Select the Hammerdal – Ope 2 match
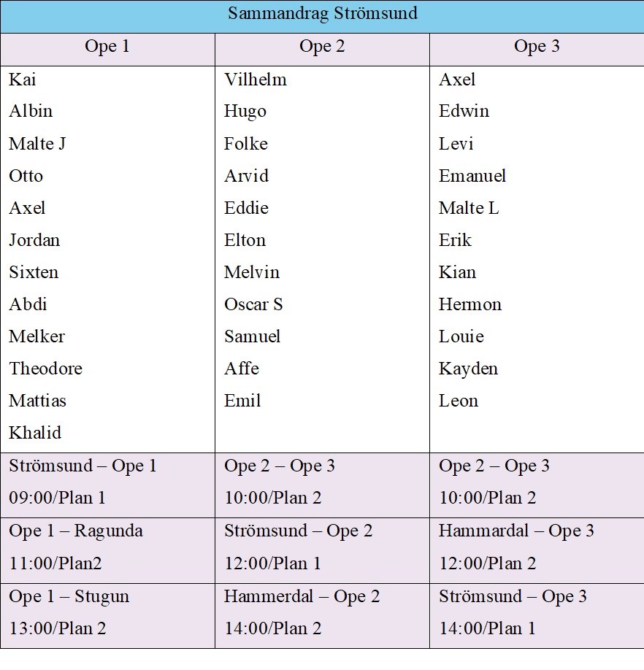644x670 pixels. (302, 596)
